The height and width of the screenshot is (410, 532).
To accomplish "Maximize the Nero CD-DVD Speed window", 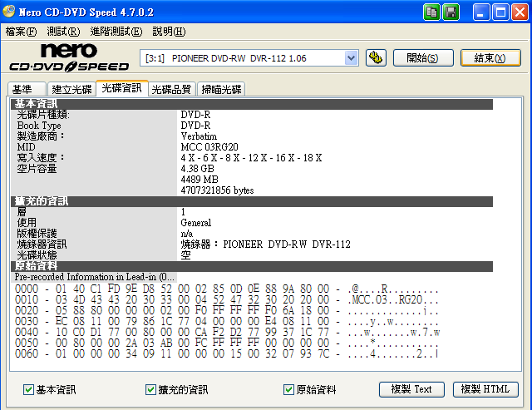I will click(x=500, y=12).
